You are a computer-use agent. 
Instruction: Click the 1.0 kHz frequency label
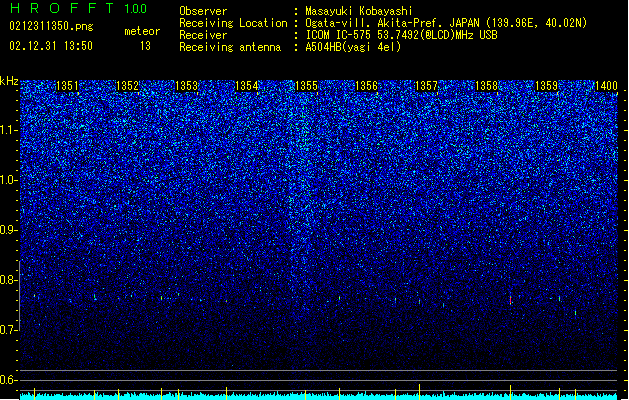point(9,180)
